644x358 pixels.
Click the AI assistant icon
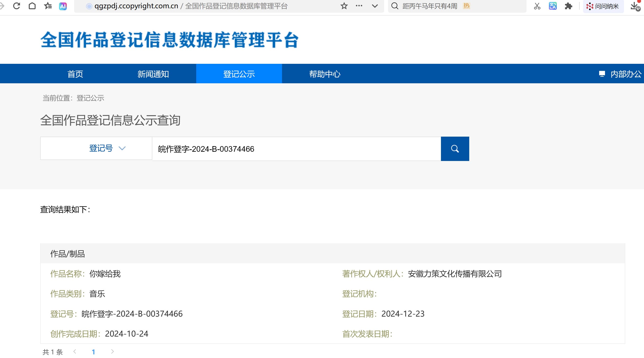pyautogui.click(x=63, y=6)
